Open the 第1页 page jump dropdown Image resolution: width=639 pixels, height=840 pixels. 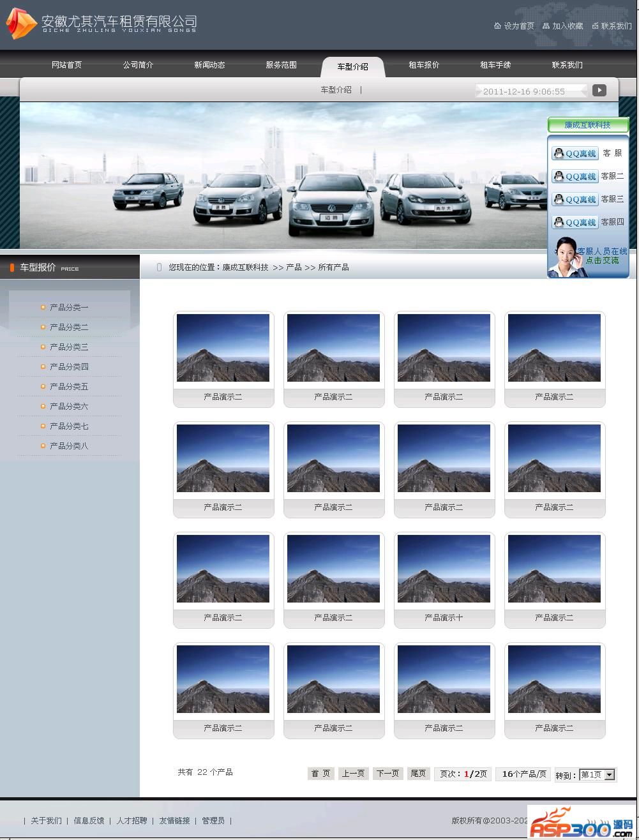596,775
